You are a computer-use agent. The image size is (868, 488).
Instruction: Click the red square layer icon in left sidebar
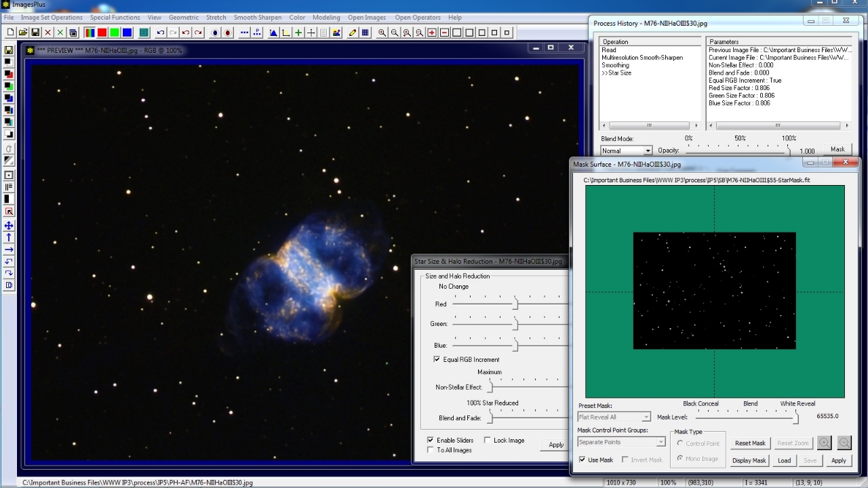point(9,74)
